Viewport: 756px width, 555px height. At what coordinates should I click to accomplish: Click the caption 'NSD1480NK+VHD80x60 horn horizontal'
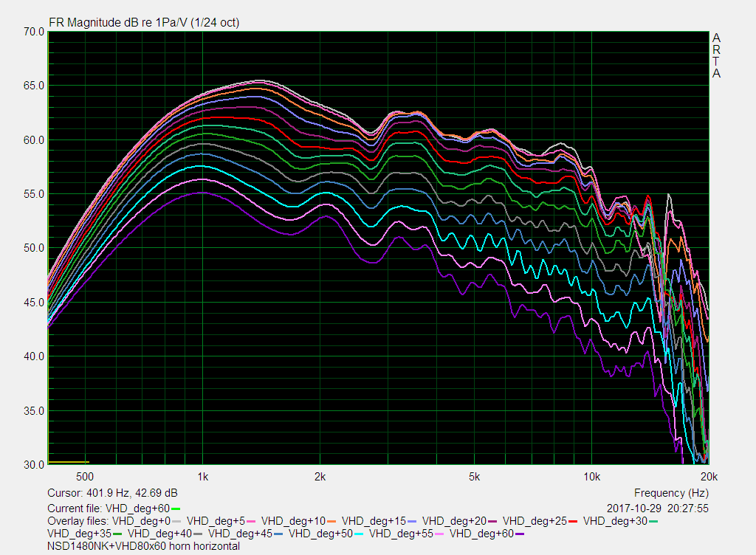click(x=144, y=546)
